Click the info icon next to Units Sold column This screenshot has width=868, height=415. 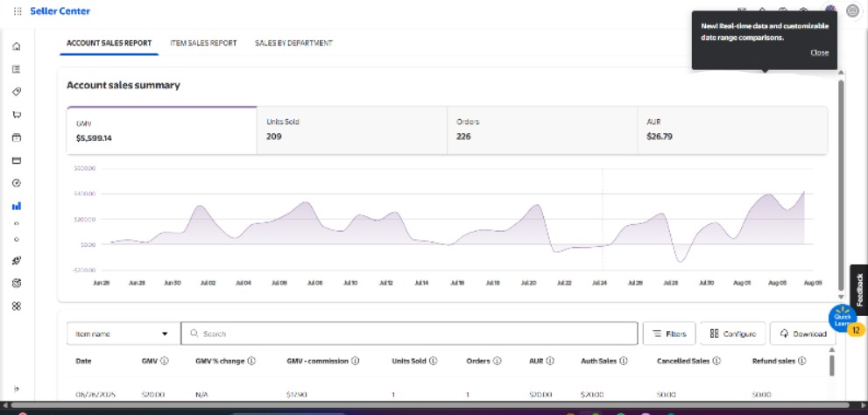[434, 360]
